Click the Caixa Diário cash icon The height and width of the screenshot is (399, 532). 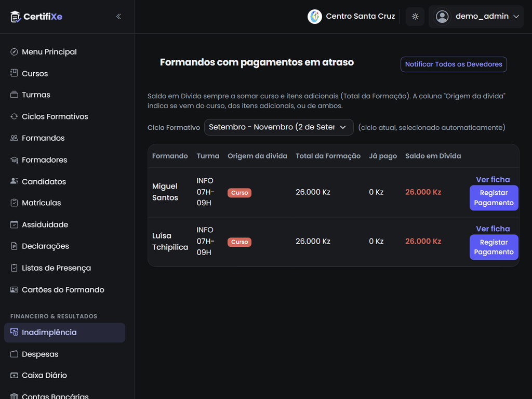coord(14,375)
